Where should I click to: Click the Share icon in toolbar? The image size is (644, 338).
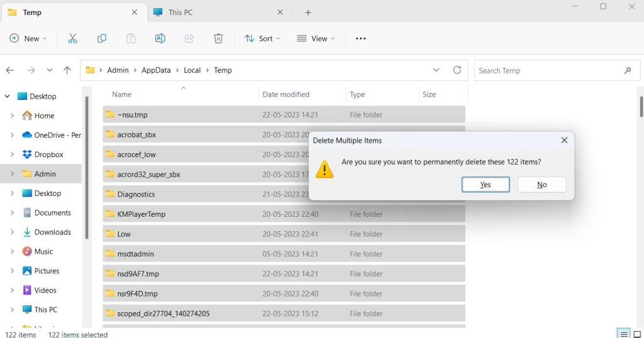point(189,38)
